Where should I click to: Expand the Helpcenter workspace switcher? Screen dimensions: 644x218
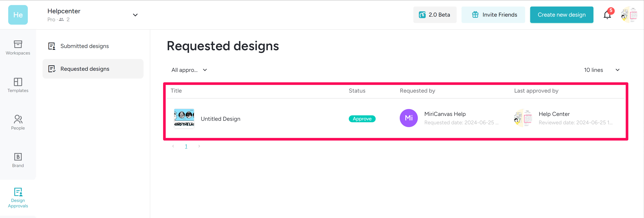(135, 15)
